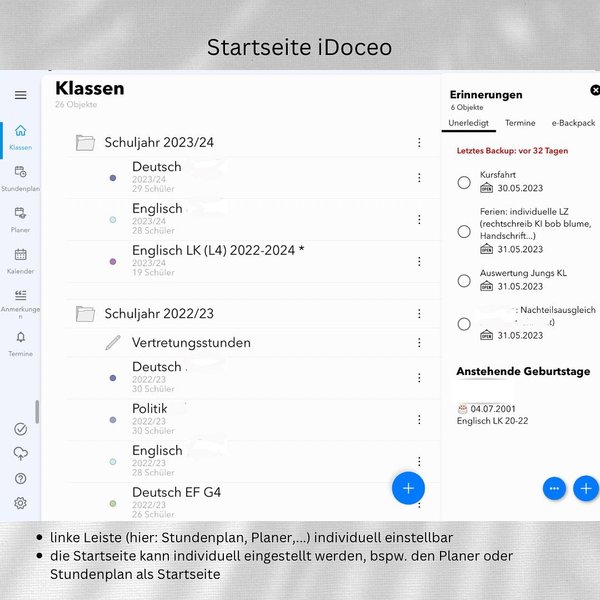Mark Nachteilsausgleich reminder as done
The image size is (600, 600).
tap(464, 324)
